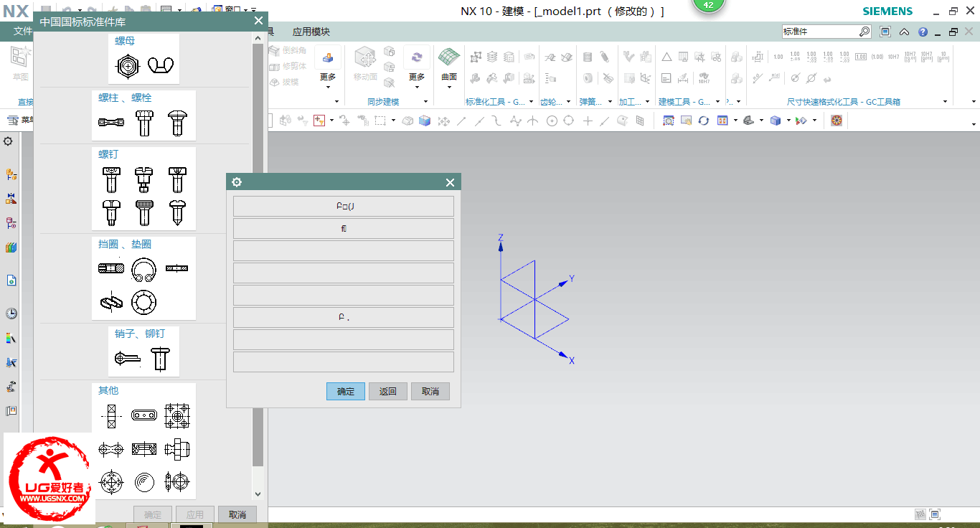Select the two-hole plate icon in 其他 group

tap(144, 415)
